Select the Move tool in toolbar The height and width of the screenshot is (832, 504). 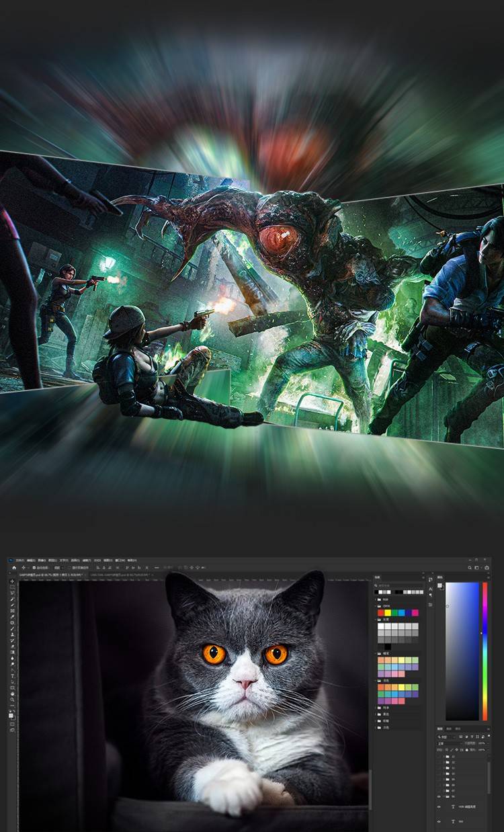click(x=12, y=581)
